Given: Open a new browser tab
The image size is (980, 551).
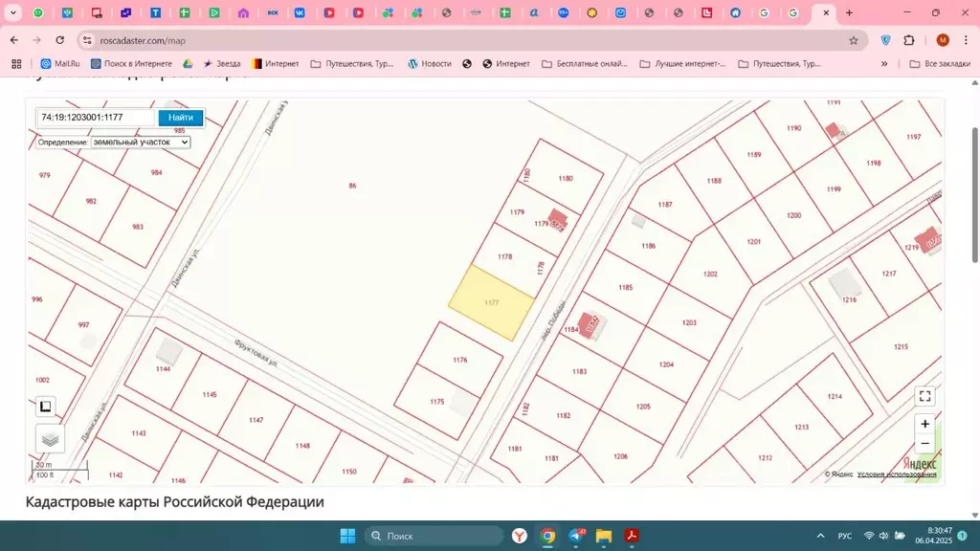Looking at the screenshot, I should coord(849,12).
